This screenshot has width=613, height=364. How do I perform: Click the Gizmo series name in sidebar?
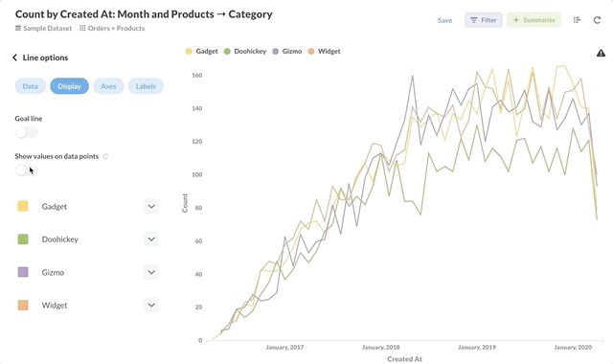[x=53, y=272]
